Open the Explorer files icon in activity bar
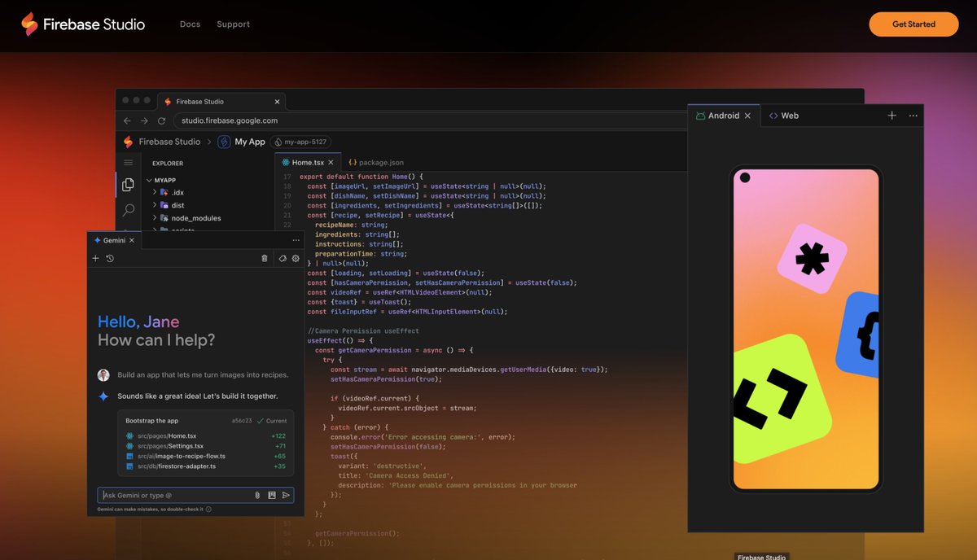977x560 pixels. [128, 186]
